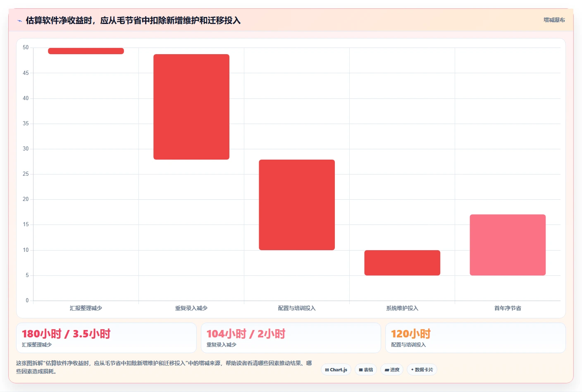This screenshot has width=582, height=392.
Task: Click the 系统维护投入 red bar
Action: coord(402,263)
